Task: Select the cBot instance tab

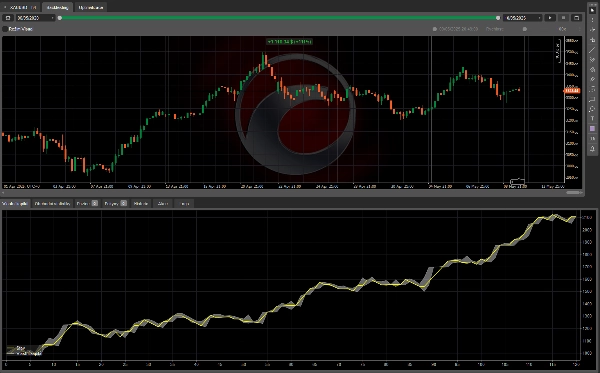Action: [x=20, y=7]
